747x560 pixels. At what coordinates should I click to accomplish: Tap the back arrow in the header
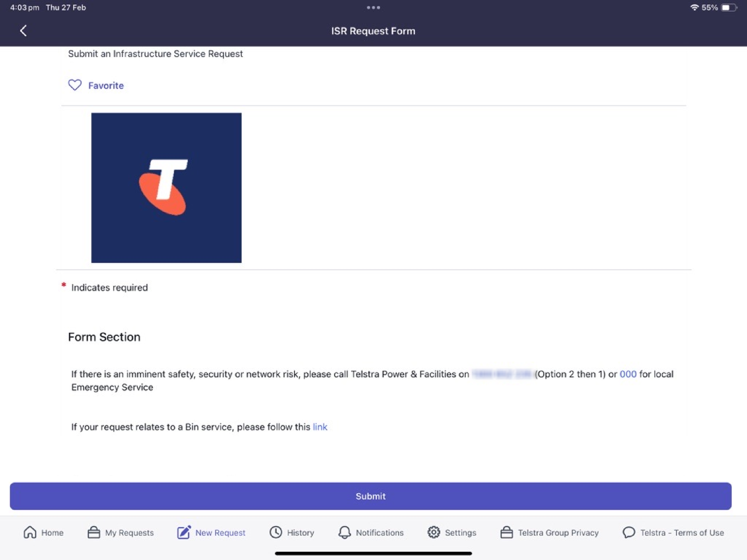pos(23,31)
